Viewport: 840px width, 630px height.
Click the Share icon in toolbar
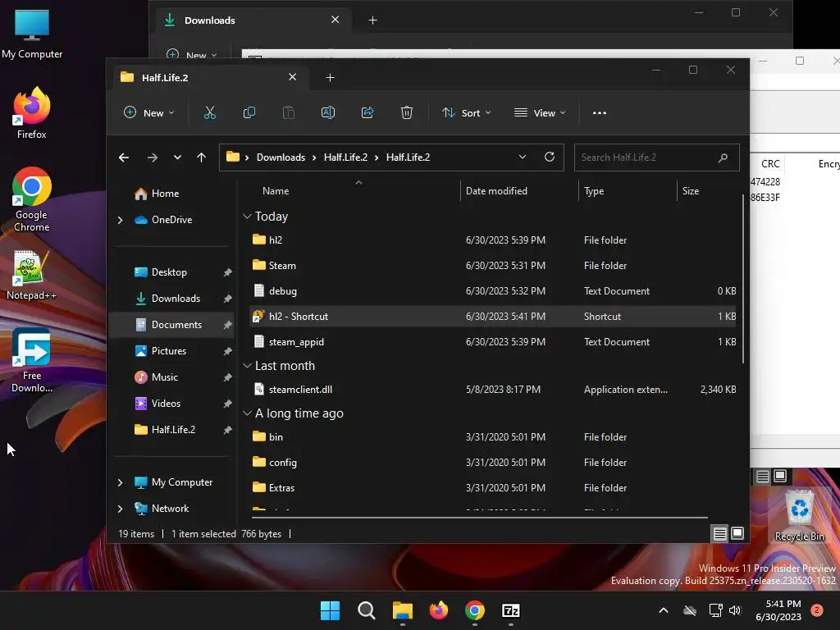coord(367,112)
